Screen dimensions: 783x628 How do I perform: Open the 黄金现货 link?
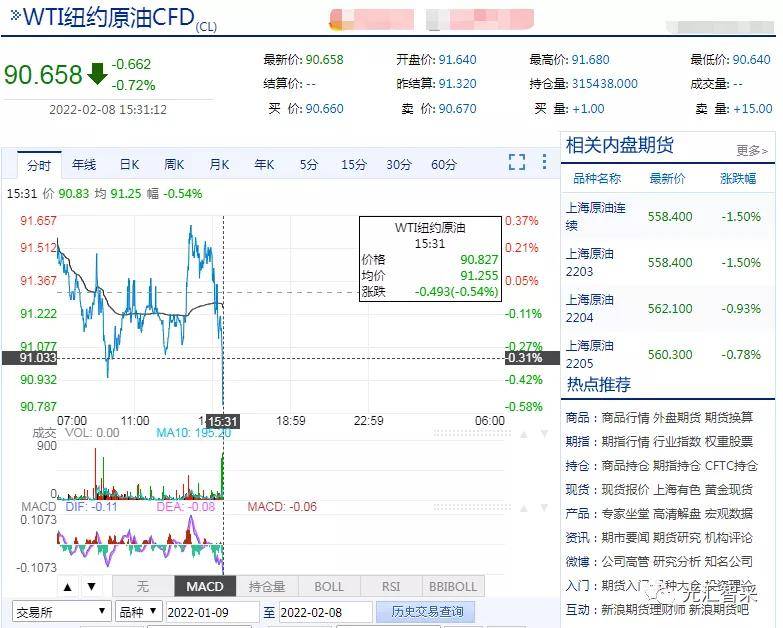coord(729,490)
